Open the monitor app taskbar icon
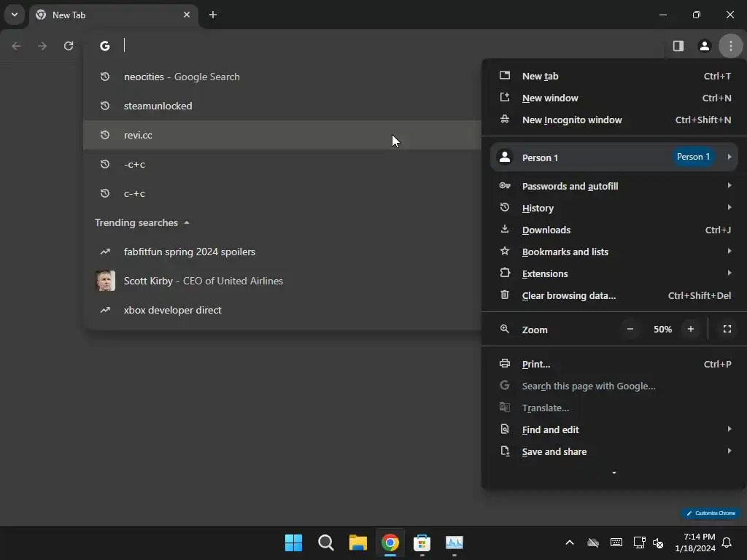Screen dimensions: 747x560 click(x=454, y=542)
